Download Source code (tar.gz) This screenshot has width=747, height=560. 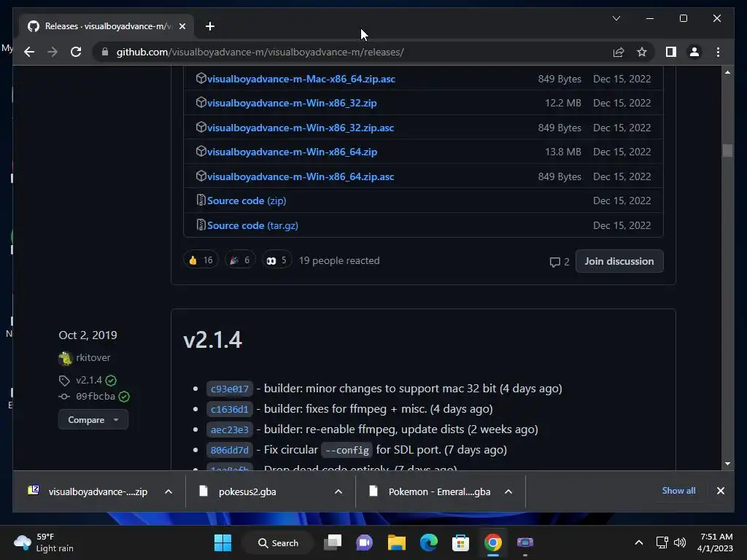point(252,226)
